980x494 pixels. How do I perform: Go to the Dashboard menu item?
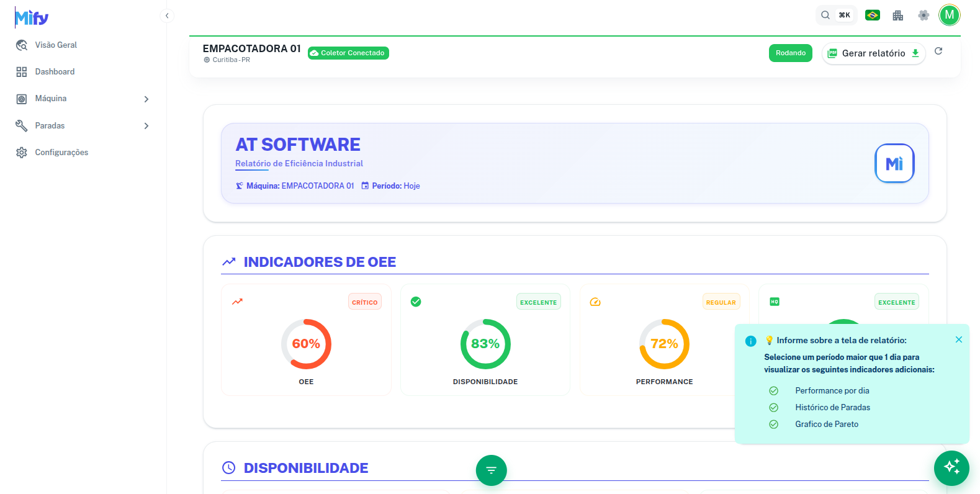tap(55, 72)
